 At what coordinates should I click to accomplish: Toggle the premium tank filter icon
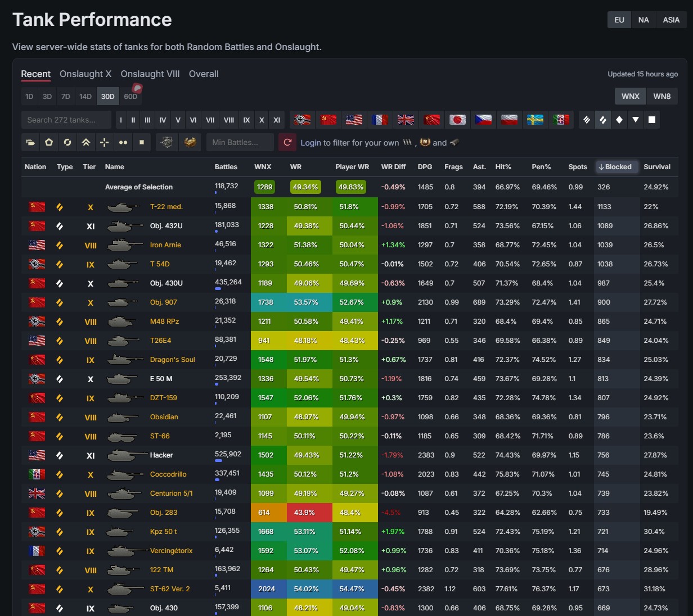[167, 142]
